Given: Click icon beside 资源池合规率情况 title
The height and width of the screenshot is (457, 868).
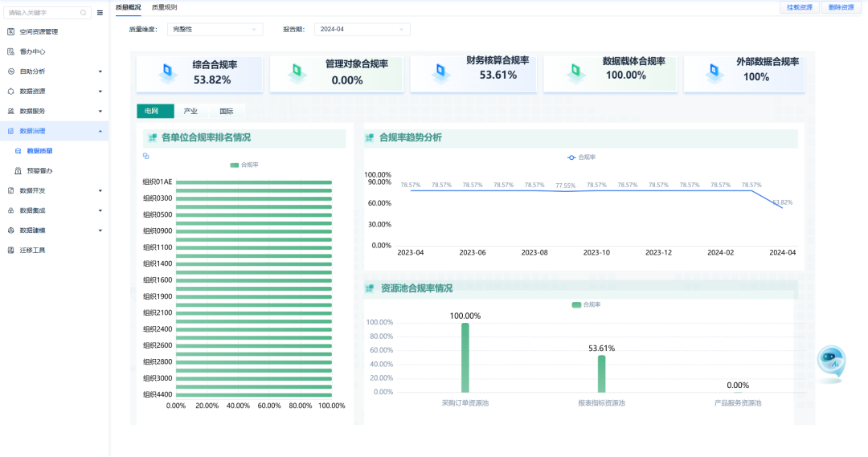Looking at the screenshot, I should pyautogui.click(x=370, y=288).
